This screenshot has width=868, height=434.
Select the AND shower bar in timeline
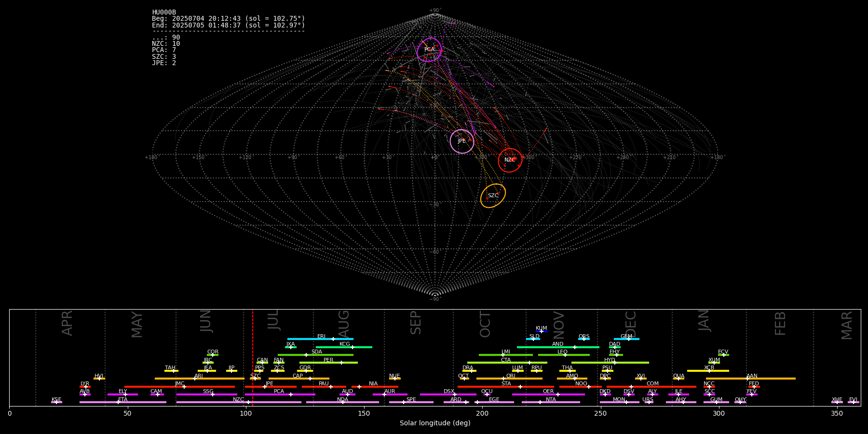(558, 347)
